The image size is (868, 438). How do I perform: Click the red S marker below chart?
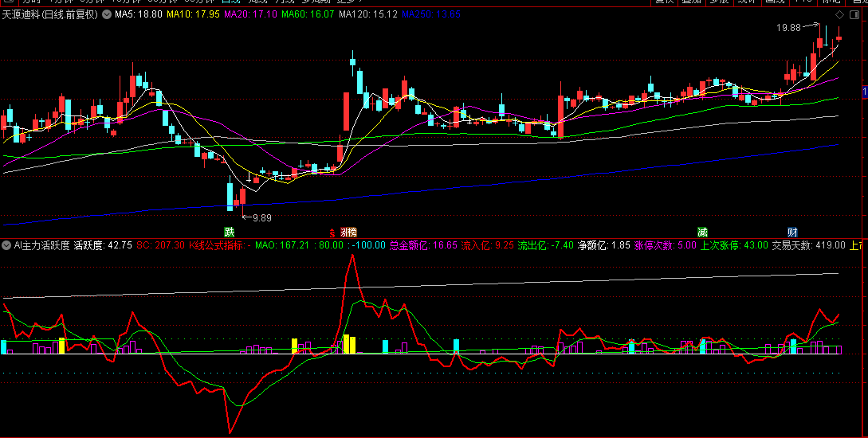[332, 233]
